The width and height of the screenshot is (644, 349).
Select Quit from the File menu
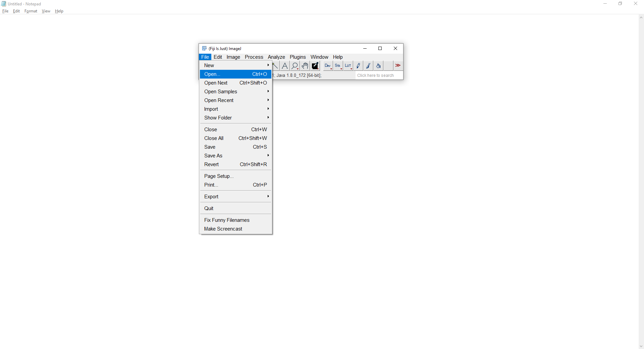pyautogui.click(x=235, y=208)
